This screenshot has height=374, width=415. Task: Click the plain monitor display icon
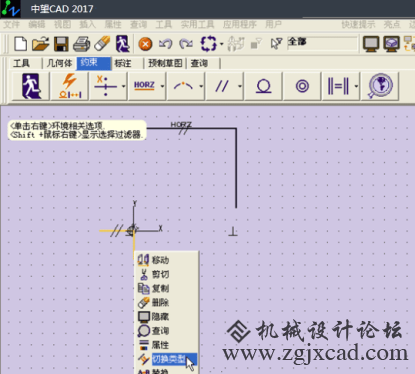(371, 44)
